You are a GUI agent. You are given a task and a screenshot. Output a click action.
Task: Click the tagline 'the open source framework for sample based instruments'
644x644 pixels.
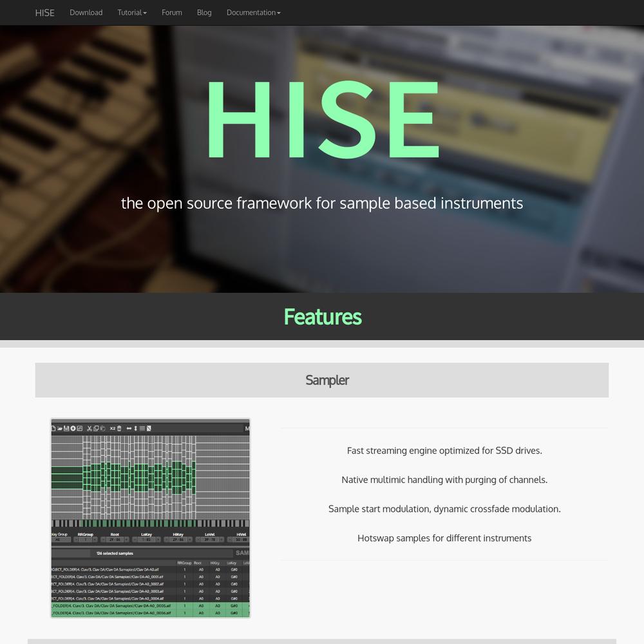point(322,204)
